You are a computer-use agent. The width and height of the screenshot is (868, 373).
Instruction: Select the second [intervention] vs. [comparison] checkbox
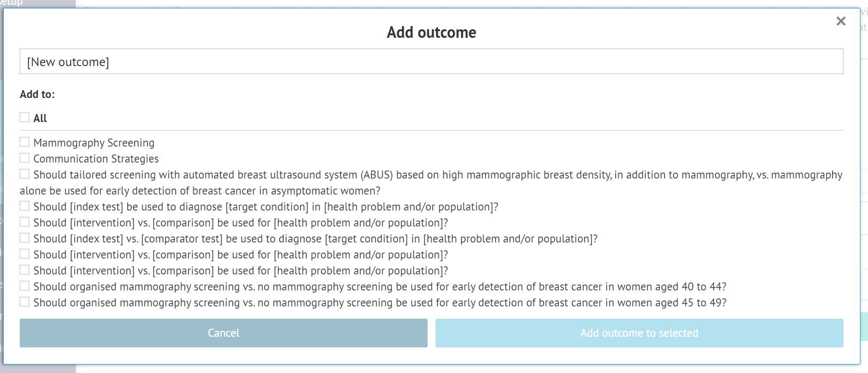24,254
